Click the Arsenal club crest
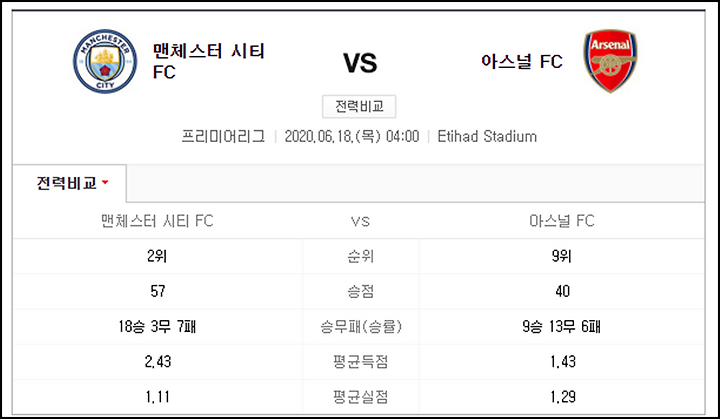The width and height of the screenshot is (720, 419). [610, 61]
